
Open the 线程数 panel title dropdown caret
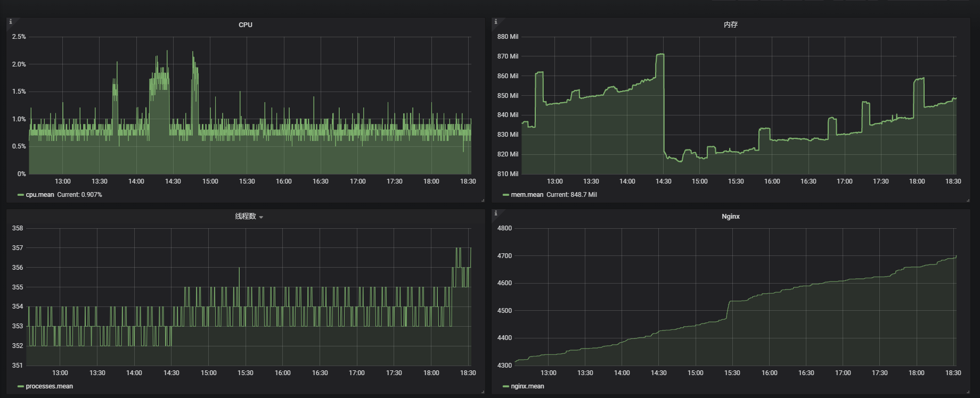click(261, 217)
